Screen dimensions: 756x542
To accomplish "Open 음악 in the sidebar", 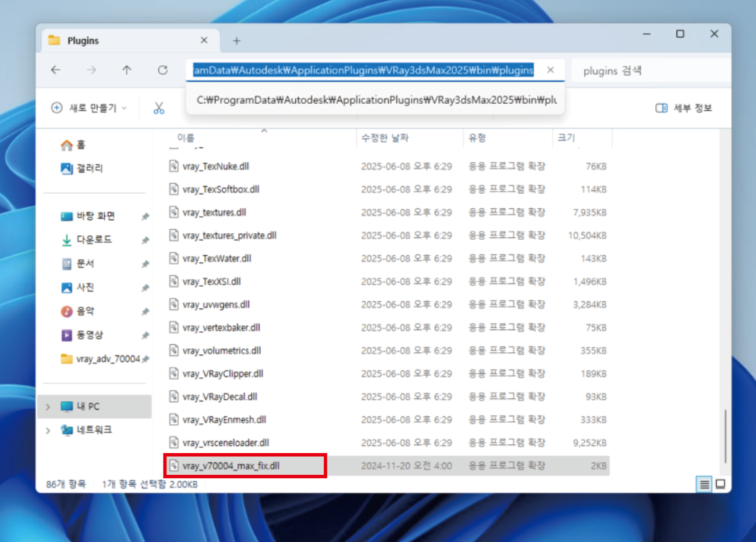I will click(x=95, y=311).
